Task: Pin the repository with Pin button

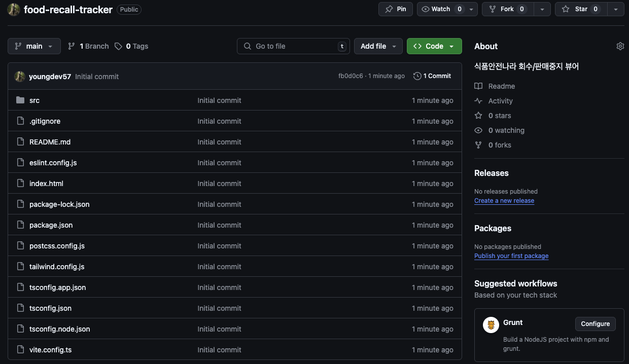Action: tap(396, 9)
